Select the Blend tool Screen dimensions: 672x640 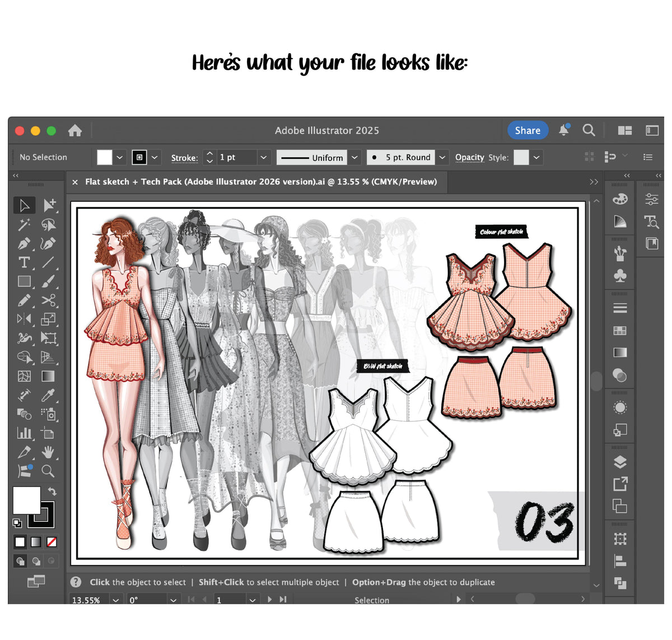(x=24, y=414)
